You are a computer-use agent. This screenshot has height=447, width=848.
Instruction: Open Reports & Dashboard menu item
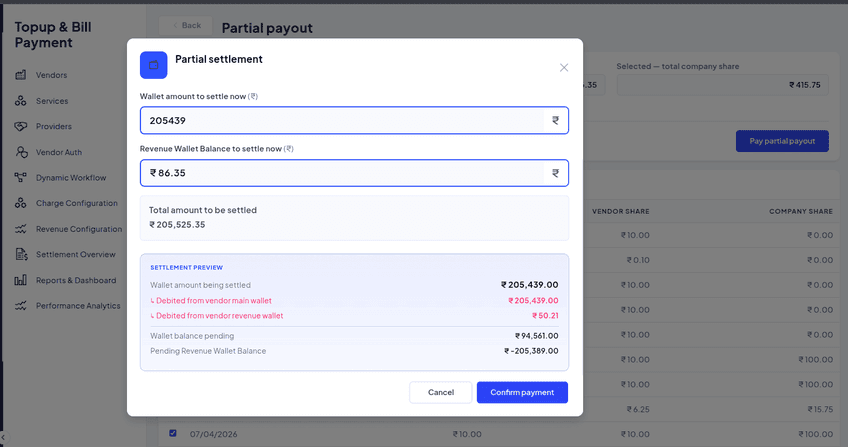(76, 281)
